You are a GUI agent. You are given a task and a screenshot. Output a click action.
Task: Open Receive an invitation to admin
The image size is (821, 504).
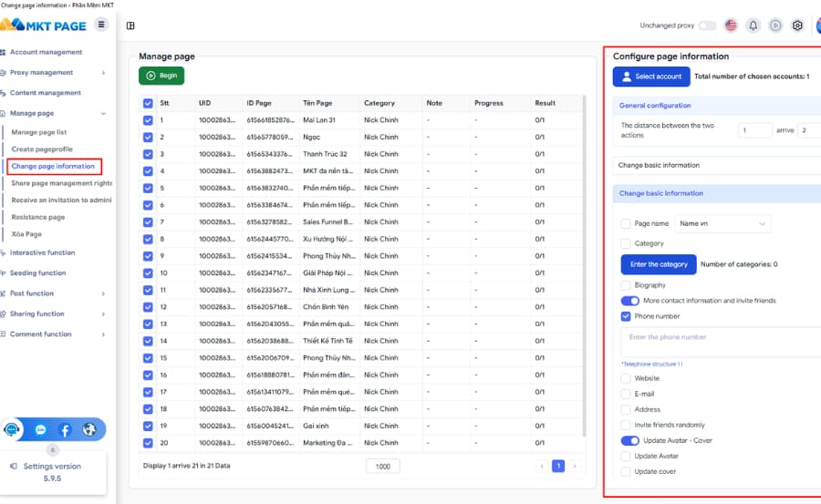click(61, 200)
